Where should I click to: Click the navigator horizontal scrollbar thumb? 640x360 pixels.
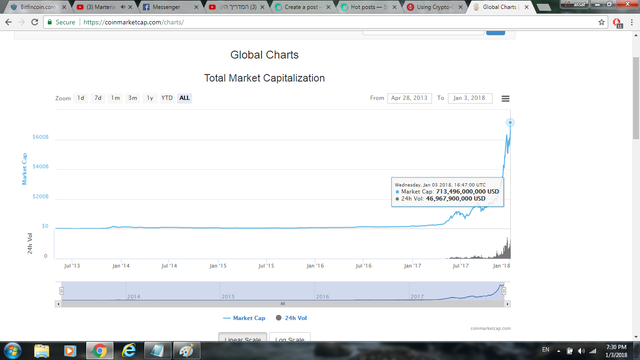tap(282, 304)
